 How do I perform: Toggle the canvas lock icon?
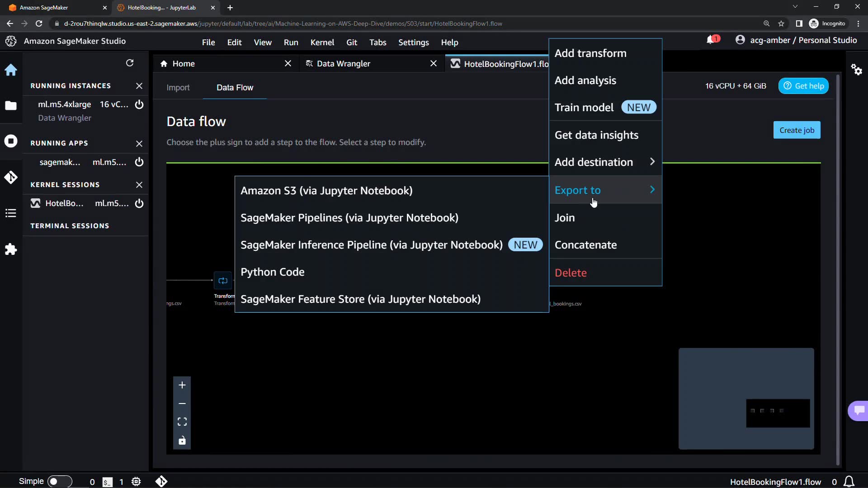pos(182,441)
